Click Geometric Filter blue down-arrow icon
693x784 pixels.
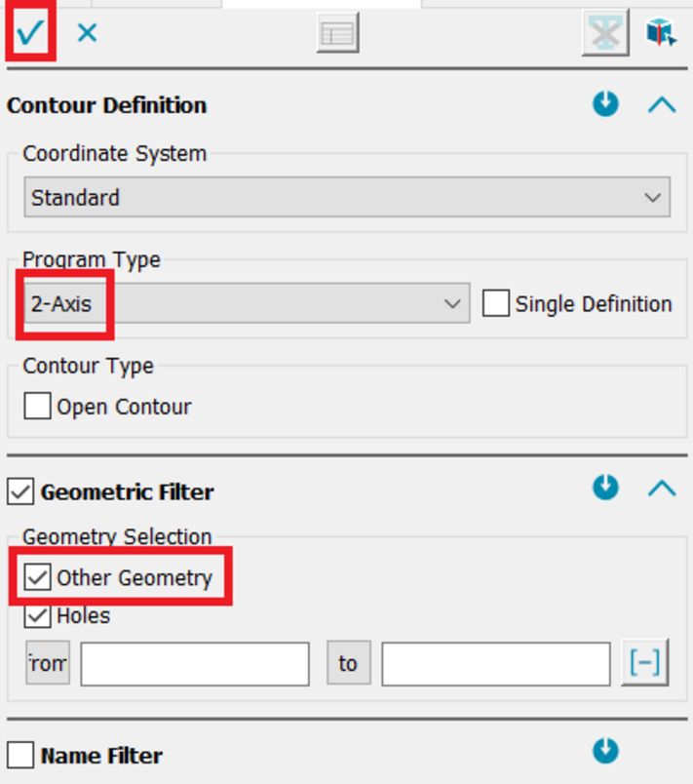[606, 487]
